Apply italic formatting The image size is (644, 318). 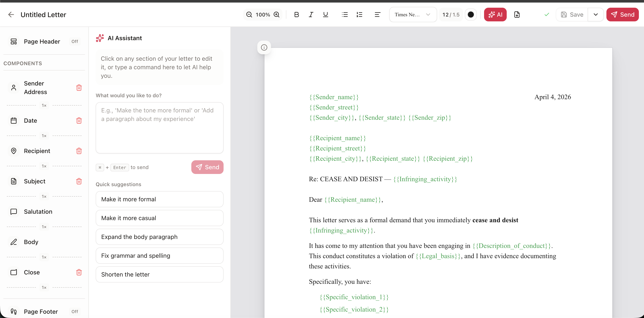pos(311,15)
